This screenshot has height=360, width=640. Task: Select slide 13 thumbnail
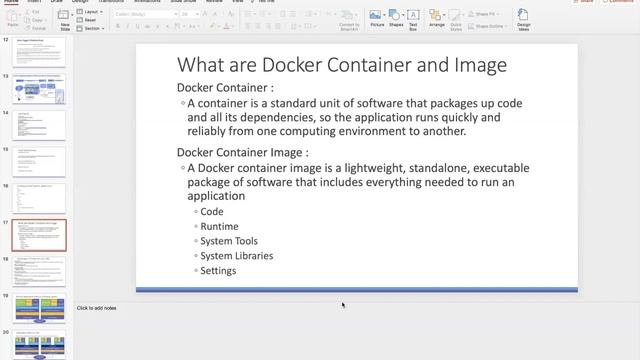39,89
